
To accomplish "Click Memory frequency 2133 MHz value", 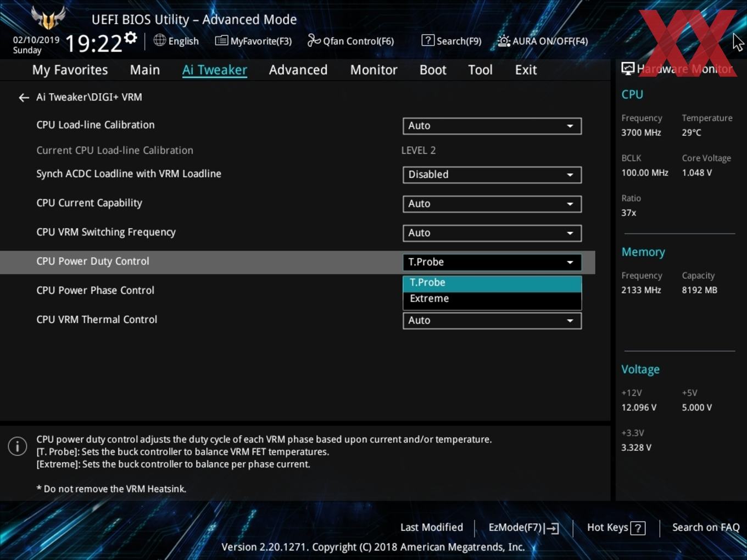I will [641, 290].
